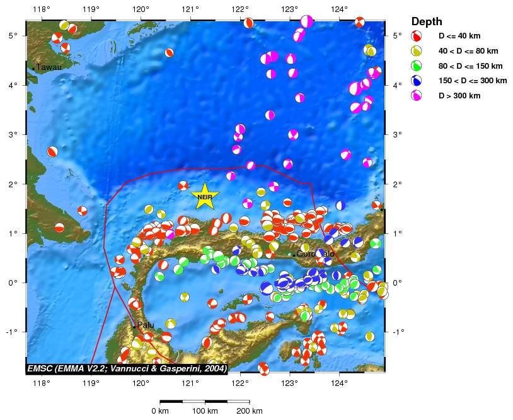This screenshot has height=420, width=513.
Task: Click the Tawau city label
Action: point(49,67)
